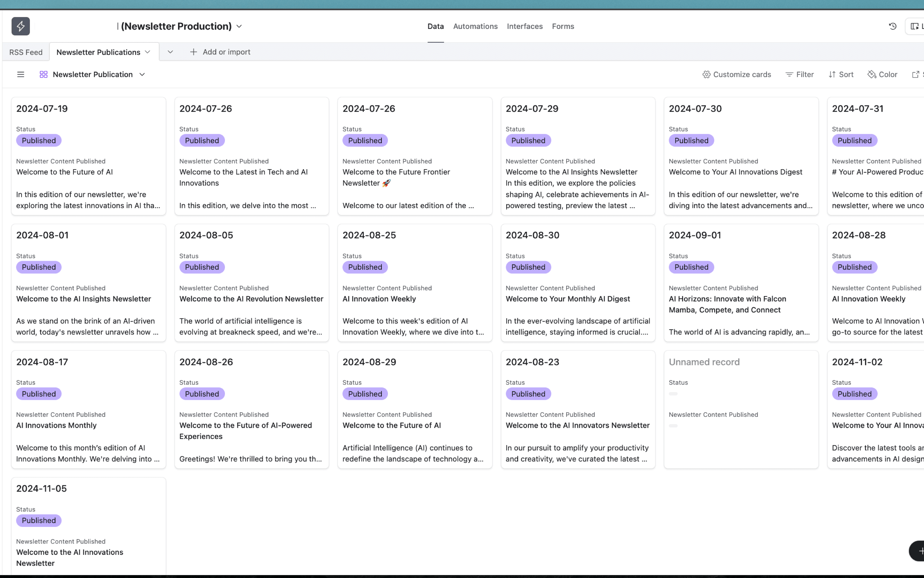Click the Color paint bucket icon

[872, 74]
